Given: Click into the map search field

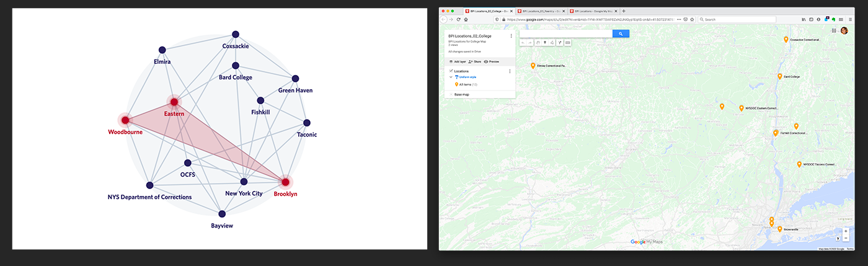Looking at the screenshot, I should [x=566, y=33].
